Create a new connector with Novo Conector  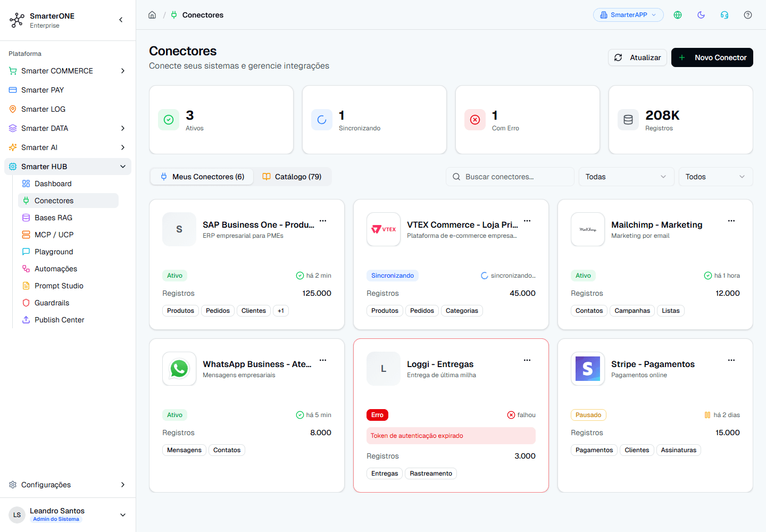pos(712,57)
